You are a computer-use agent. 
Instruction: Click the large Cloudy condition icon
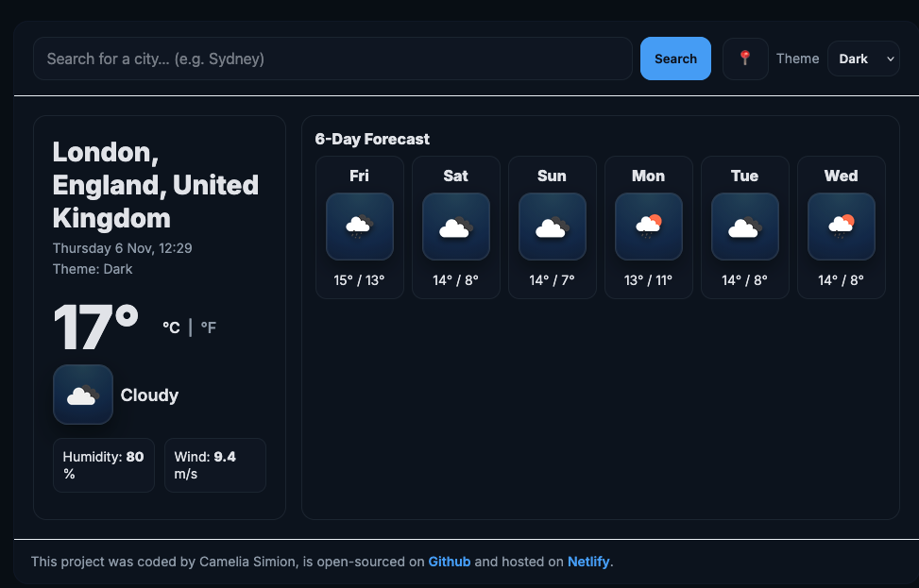tap(83, 395)
